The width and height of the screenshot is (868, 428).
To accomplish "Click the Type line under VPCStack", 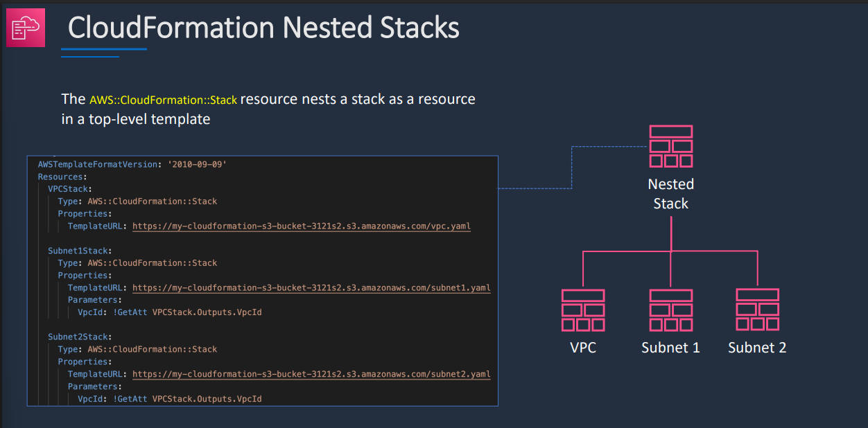I will coord(137,202).
